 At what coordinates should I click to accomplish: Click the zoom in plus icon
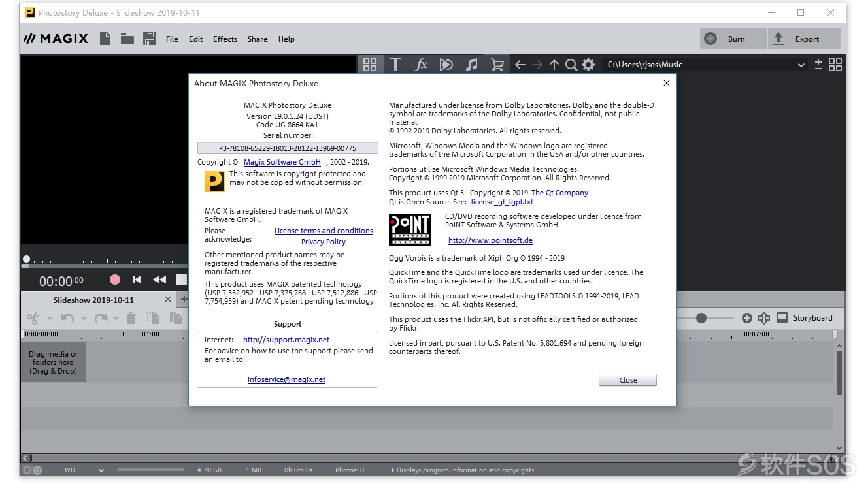click(747, 318)
